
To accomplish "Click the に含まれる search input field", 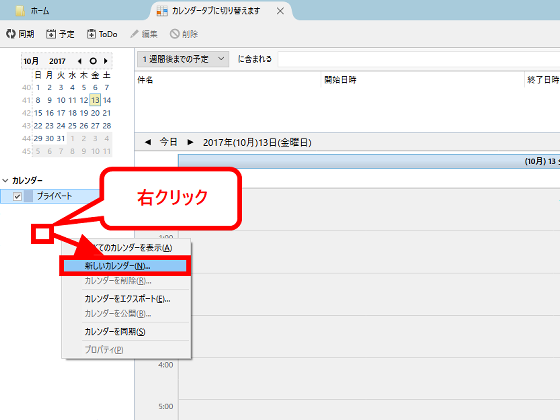I will tap(419, 59).
